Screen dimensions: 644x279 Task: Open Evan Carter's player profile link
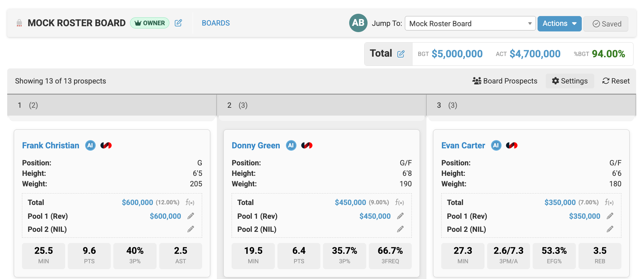click(463, 145)
